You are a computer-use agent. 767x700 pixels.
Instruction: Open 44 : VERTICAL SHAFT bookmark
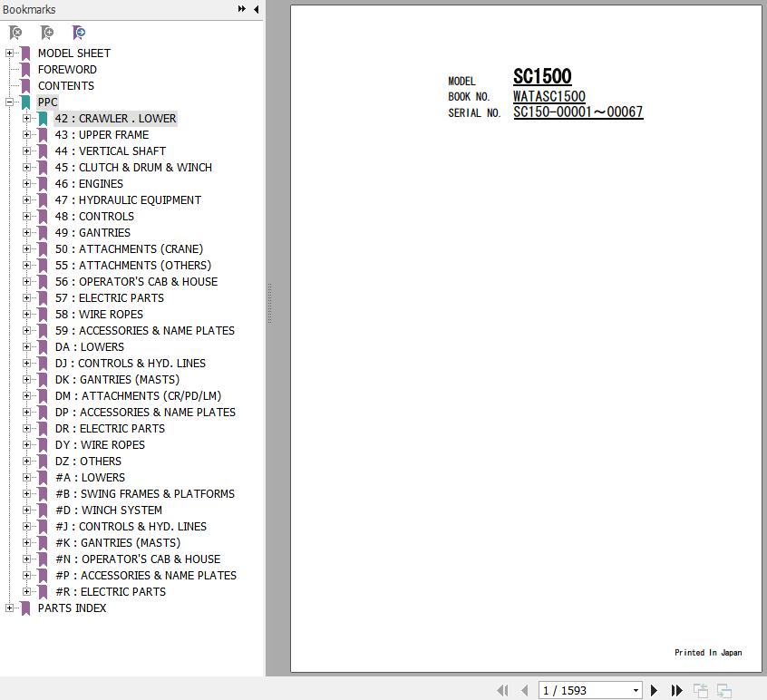click(110, 151)
